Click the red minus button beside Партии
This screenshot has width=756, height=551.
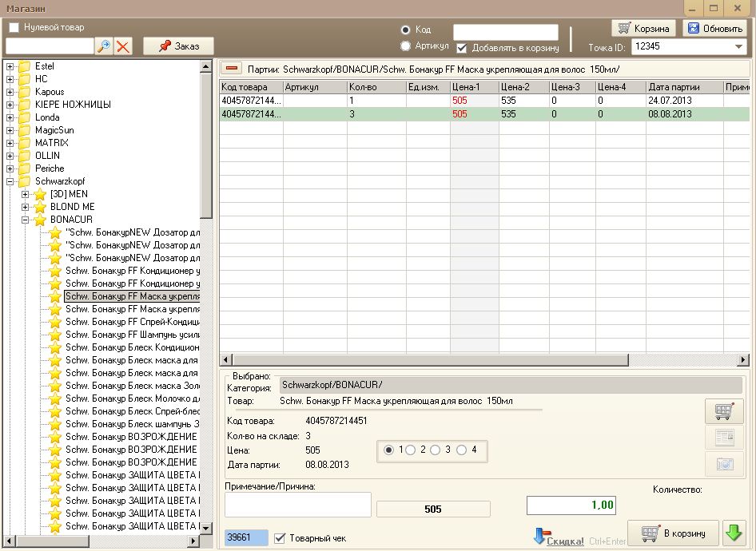[231, 69]
